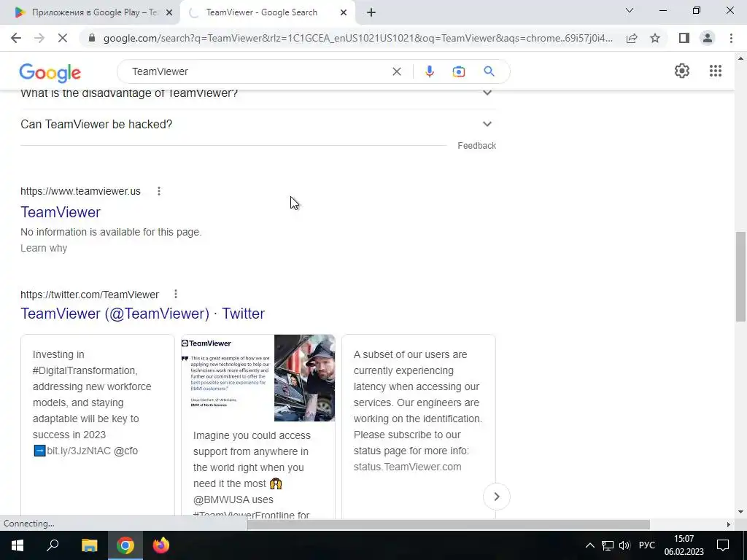Open the status.TeamViewer.com tweet card
747x560 pixels.
pos(418,426)
